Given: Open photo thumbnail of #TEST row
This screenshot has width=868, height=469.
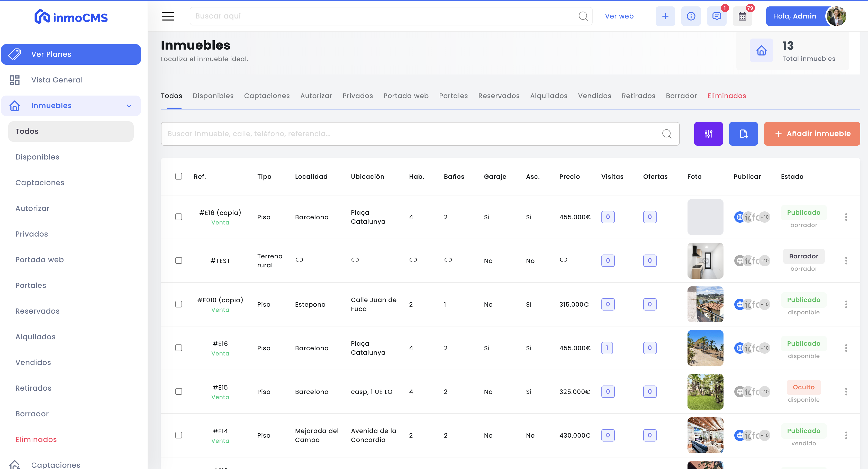Looking at the screenshot, I should coord(705,261).
